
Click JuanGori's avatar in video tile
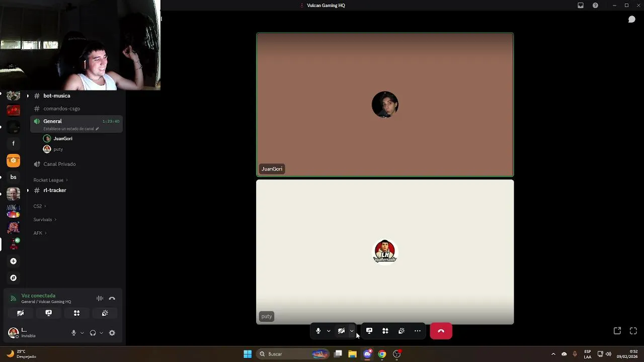pos(385,105)
